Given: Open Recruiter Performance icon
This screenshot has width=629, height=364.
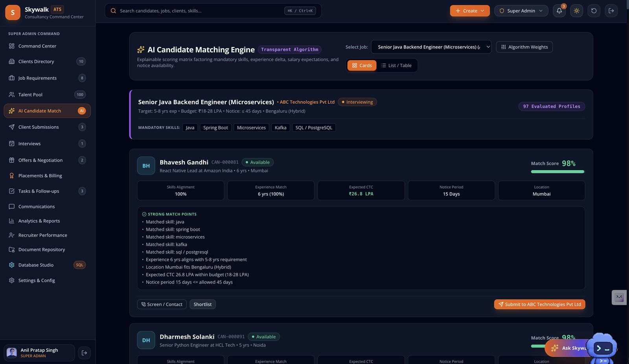Looking at the screenshot, I should click(x=11, y=235).
